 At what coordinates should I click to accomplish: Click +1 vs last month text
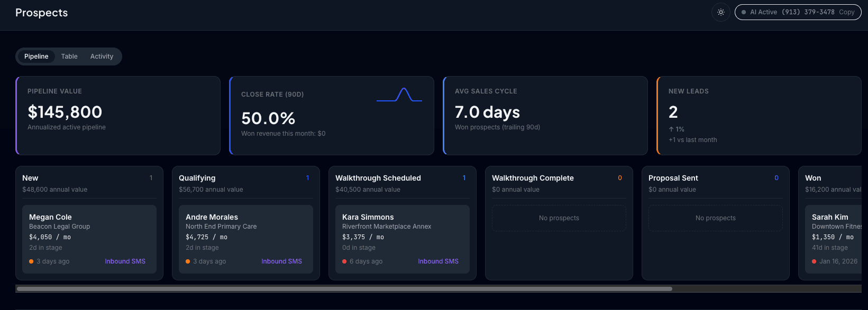tap(693, 140)
